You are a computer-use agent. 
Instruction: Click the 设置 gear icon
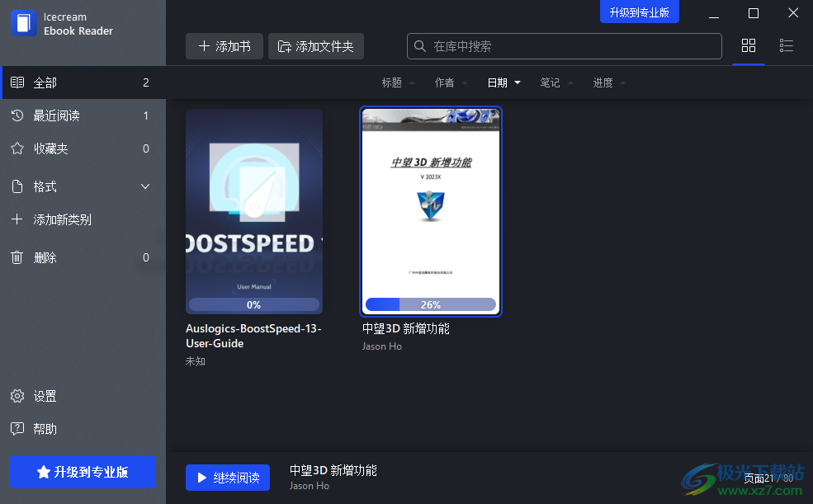[17, 396]
